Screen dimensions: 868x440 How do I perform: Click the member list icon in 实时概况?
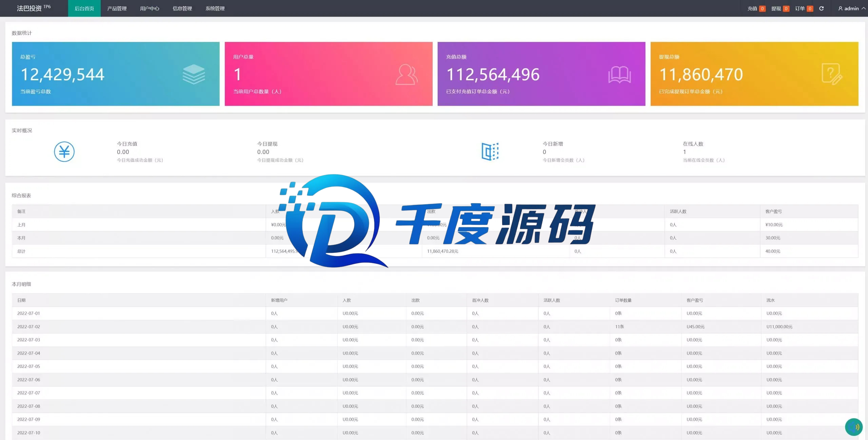click(490, 151)
